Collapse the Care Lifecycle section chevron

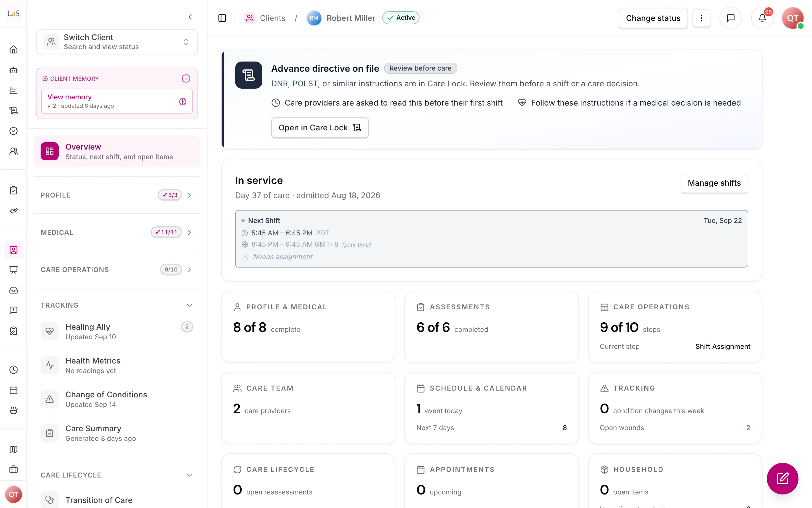[x=189, y=475]
